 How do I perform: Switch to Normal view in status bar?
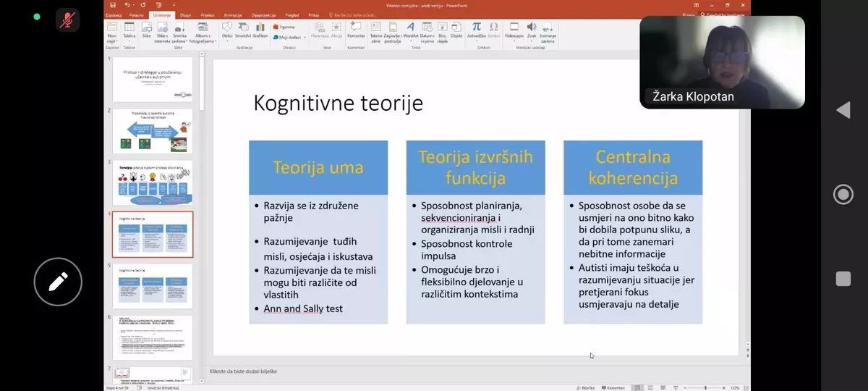(637, 387)
